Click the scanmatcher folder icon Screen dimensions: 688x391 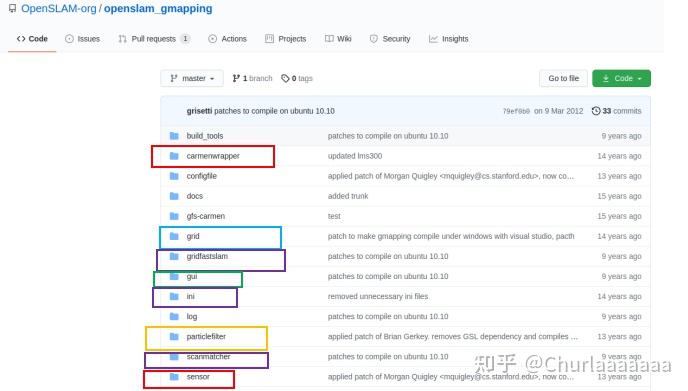tap(174, 357)
